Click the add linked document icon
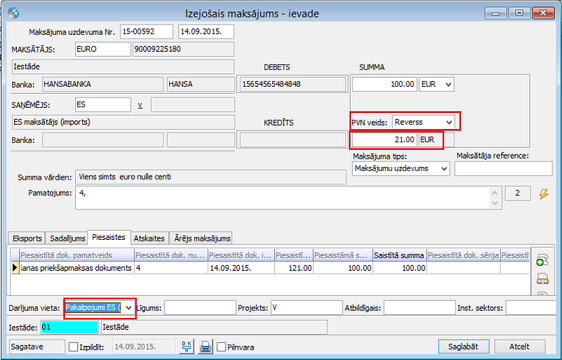Viewport: 562px width, 360px height. coord(542,260)
